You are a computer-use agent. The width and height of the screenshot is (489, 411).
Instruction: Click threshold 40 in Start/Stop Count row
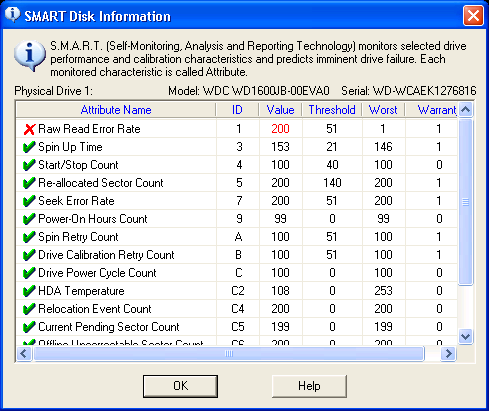[x=332, y=165]
